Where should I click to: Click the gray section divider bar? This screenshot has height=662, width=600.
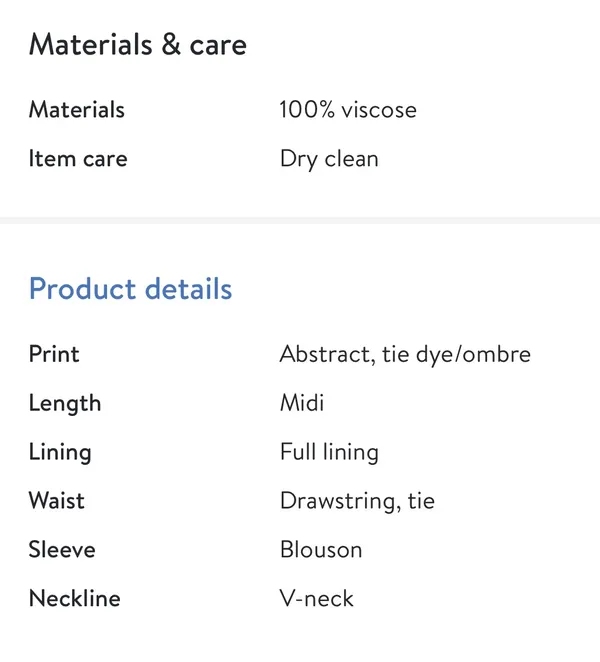300,220
